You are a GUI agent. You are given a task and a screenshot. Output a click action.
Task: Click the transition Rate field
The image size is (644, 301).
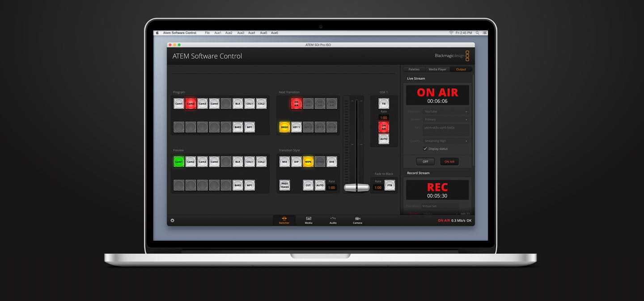331,188
